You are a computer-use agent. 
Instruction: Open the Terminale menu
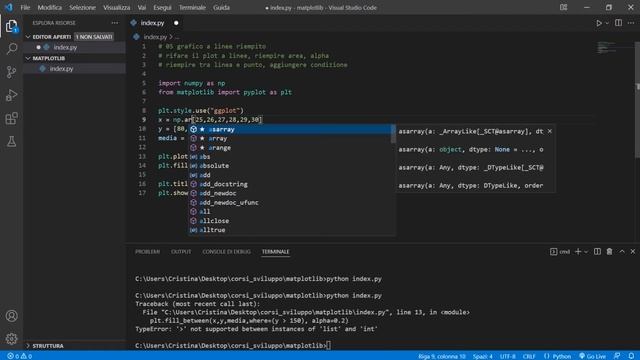192,7
